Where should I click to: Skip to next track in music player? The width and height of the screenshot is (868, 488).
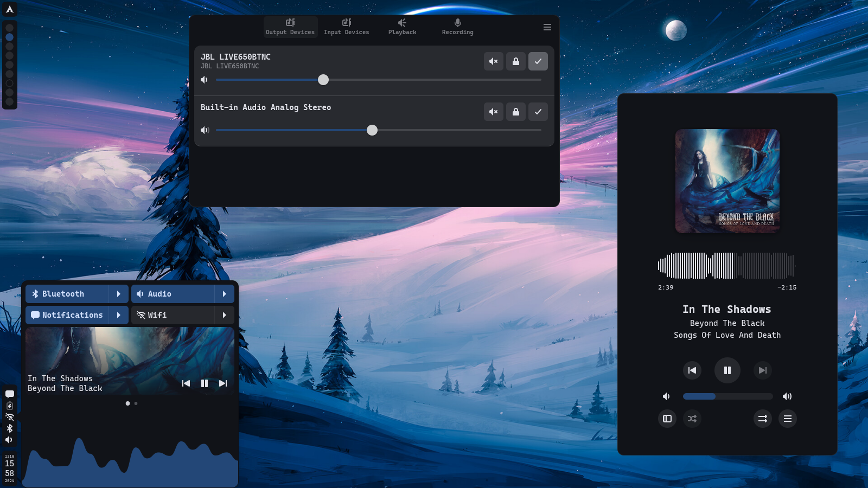point(763,370)
